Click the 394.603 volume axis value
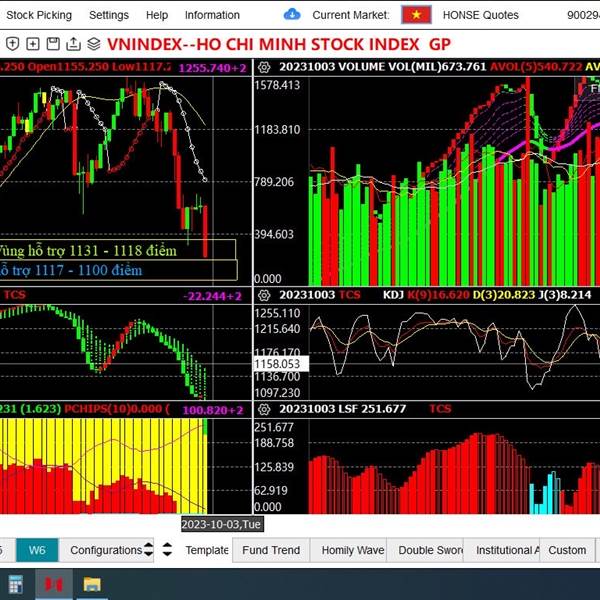The image size is (600, 600). click(x=274, y=234)
